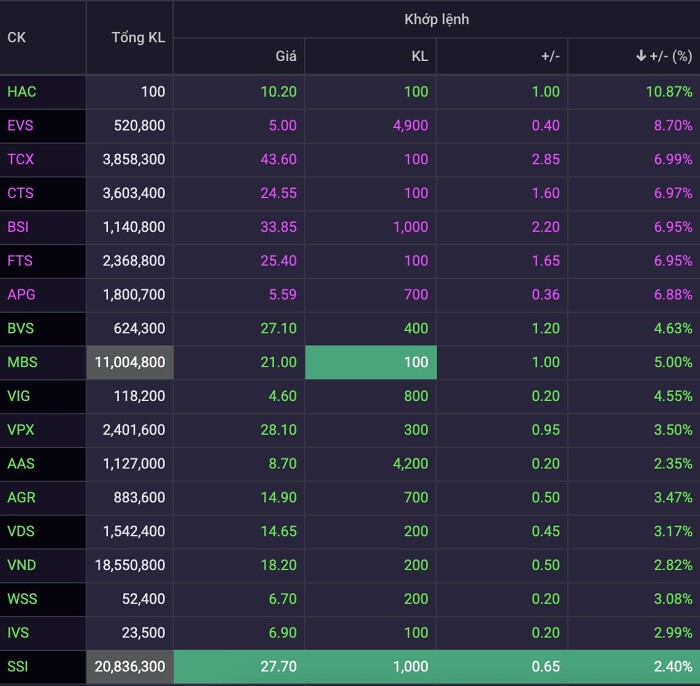Select the AGR stock ticker
700x686 pixels.
tap(21, 497)
